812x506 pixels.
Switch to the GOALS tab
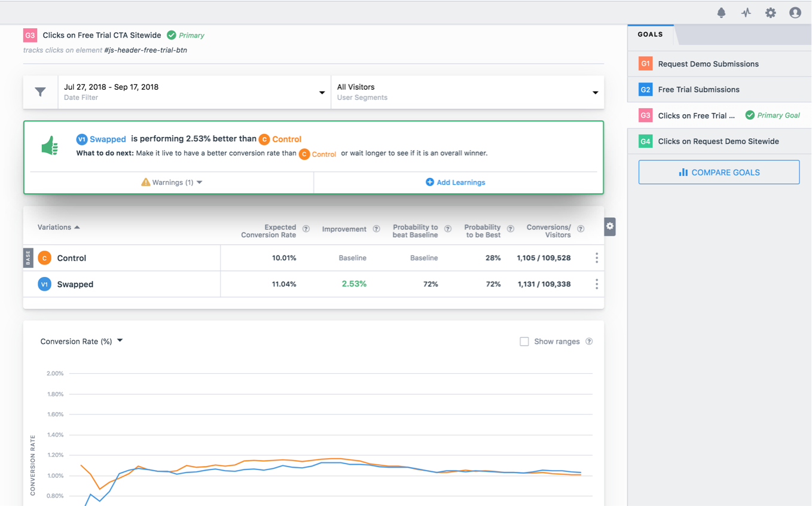coord(651,34)
